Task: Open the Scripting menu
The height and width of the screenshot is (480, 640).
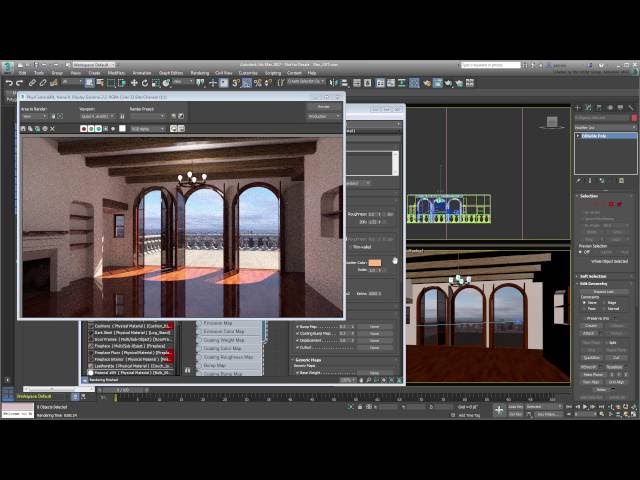Action: [273, 73]
